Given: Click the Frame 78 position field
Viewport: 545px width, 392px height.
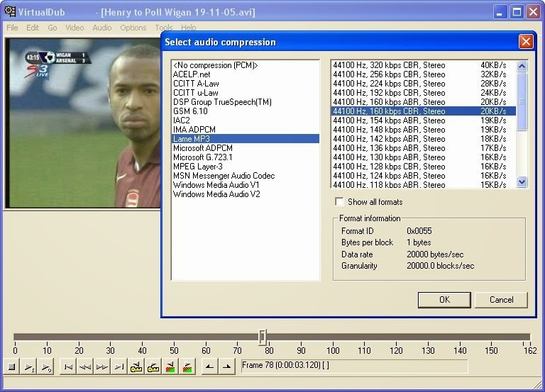Looking at the screenshot, I should coord(354,366).
